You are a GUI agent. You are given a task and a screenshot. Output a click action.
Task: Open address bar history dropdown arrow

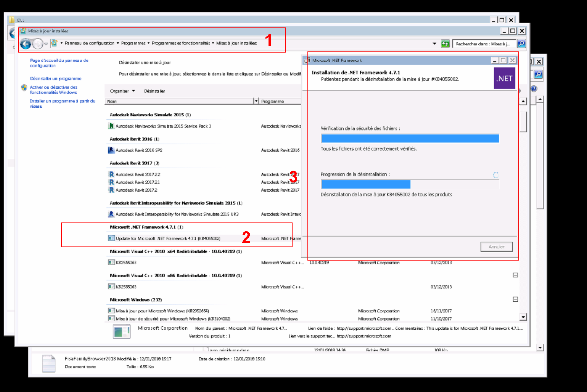pos(434,44)
